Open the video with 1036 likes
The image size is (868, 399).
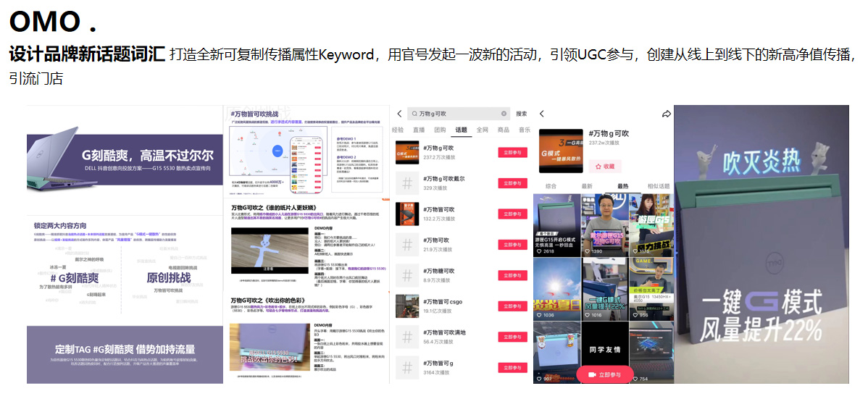557,289
